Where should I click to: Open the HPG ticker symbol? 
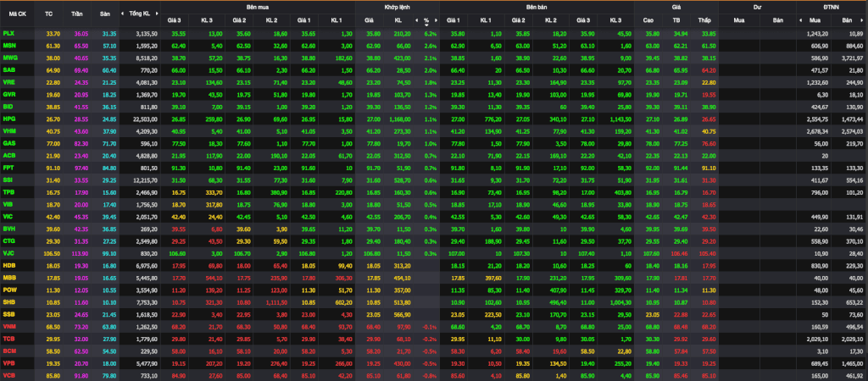(8, 119)
